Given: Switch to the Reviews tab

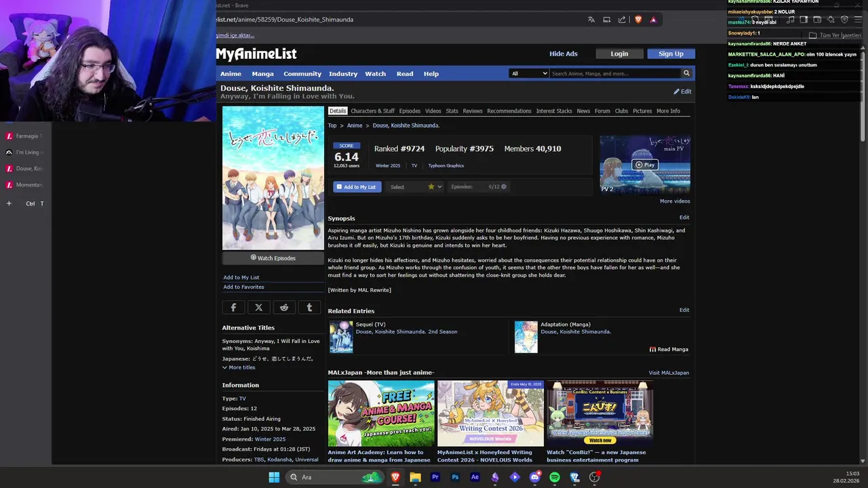Looking at the screenshot, I should 473,111.
